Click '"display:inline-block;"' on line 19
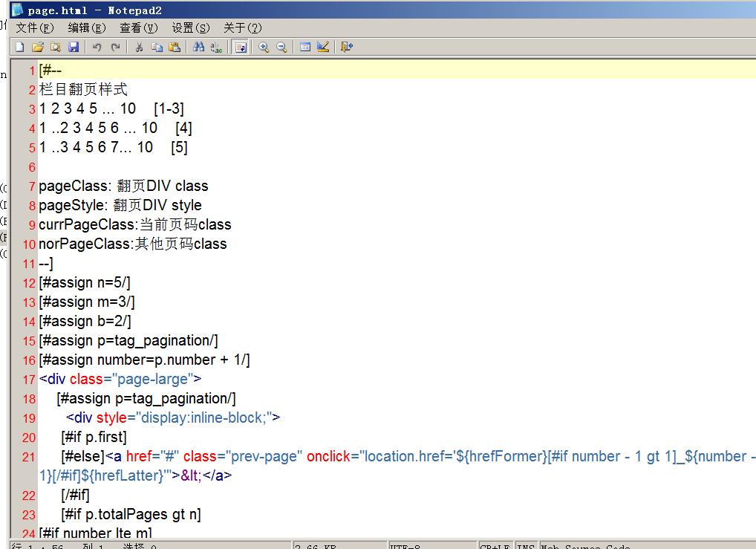The height and width of the screenshot is (549, 756). pyautogui.click(x=203, y=418)
